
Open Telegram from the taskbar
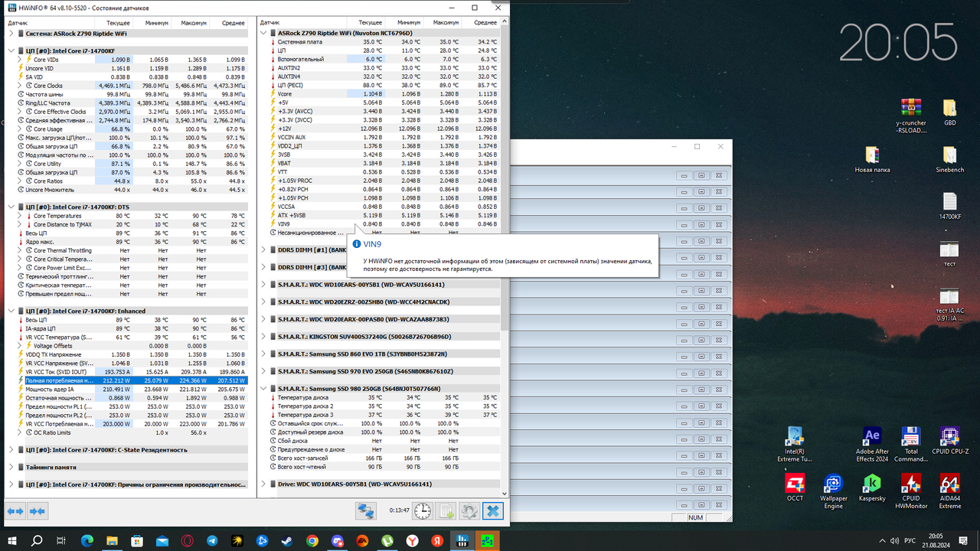[x=212, y=540]
